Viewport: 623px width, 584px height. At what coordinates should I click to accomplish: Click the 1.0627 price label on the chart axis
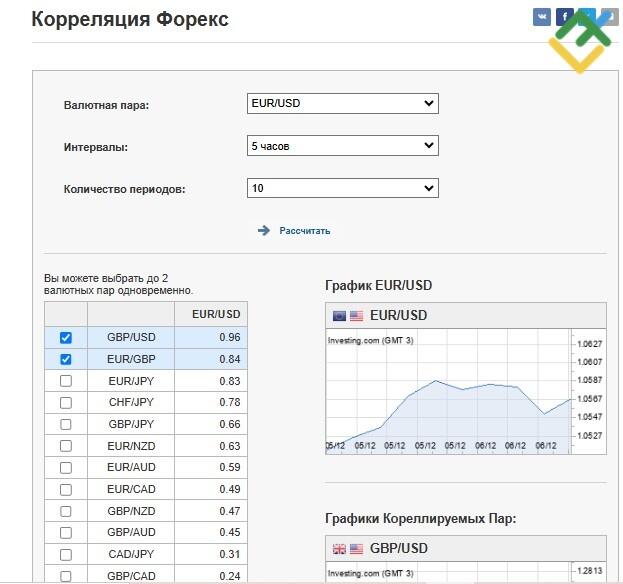(x=590, y=344)
